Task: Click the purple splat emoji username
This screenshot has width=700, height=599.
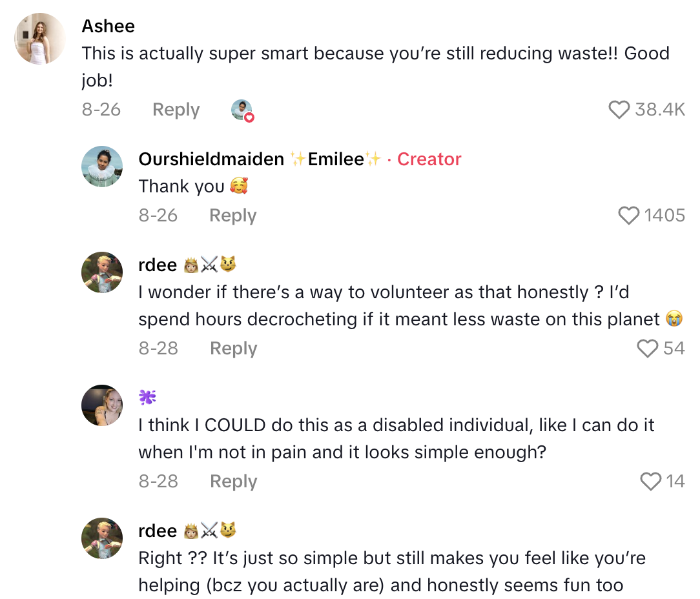Action: (148, 398)
